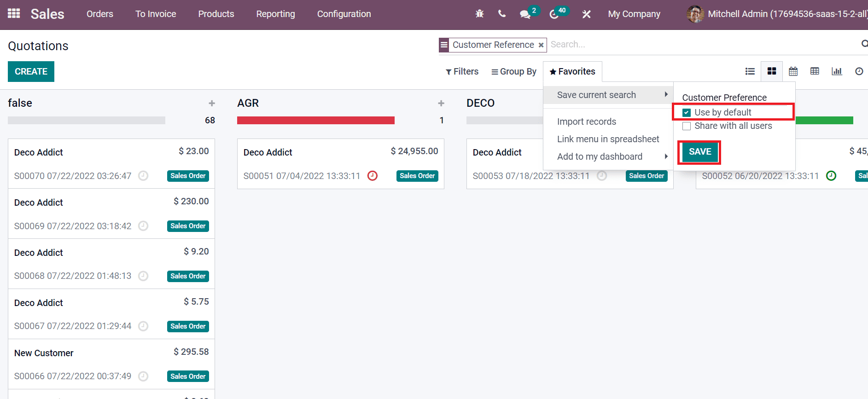Edit the Customer Preference filter name field

point(735,98)
